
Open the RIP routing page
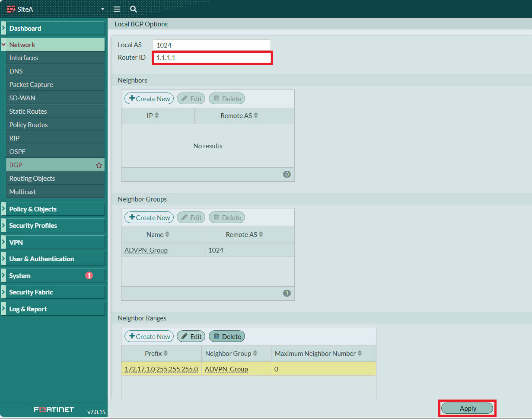click(x=55, y=138)
